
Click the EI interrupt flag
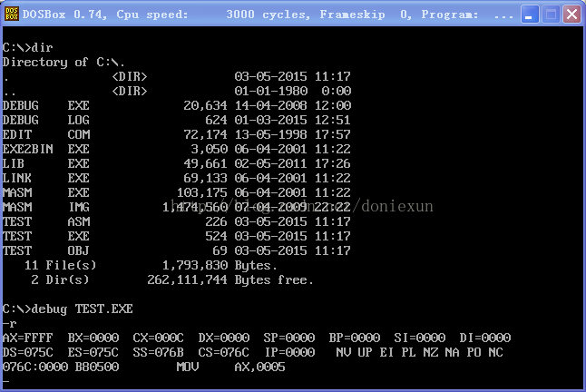(386, 352)
